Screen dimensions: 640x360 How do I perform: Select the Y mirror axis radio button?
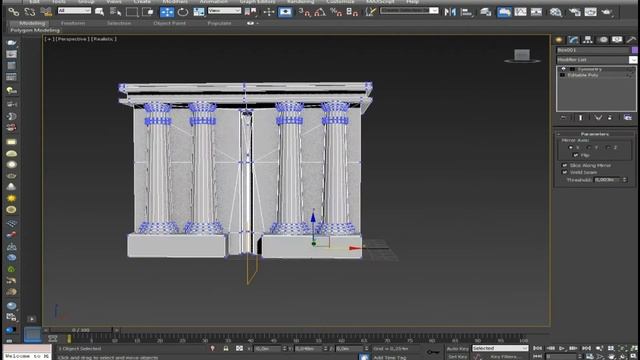pyautogui.click(x=589, y=147)
